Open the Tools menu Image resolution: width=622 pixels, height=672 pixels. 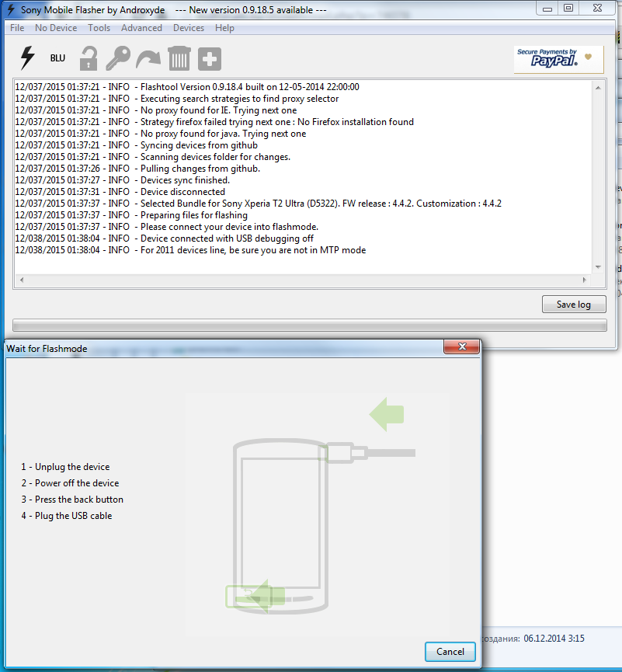[99, 28]
